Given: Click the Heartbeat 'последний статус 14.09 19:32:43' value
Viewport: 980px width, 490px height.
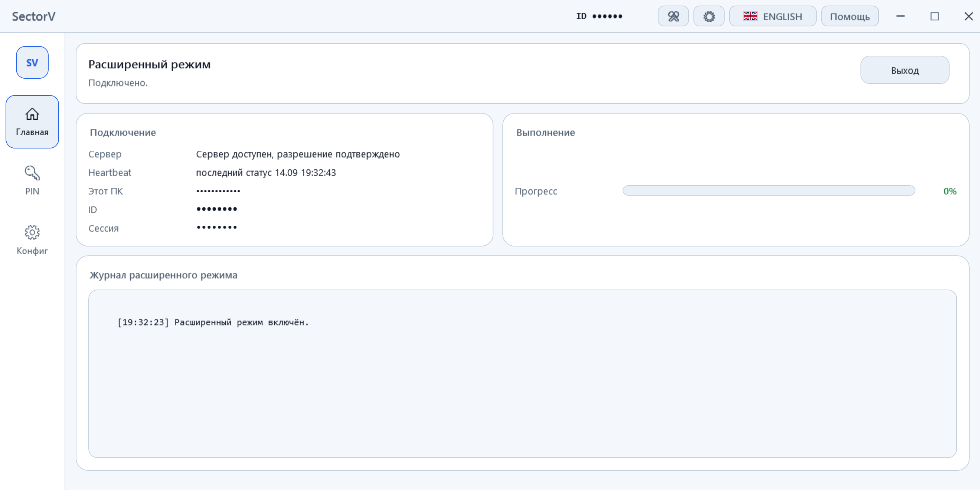Looking at the screenshot, I should [x=266, y=173].
